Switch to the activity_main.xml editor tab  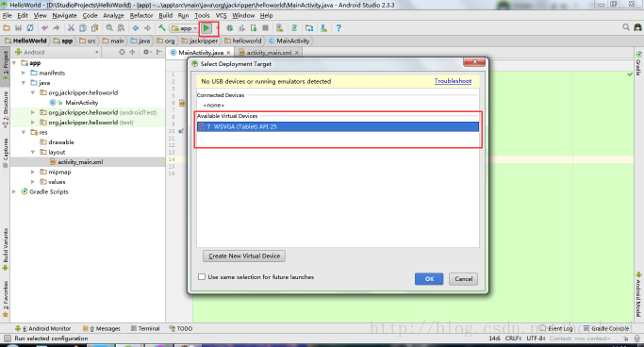(269, 53)
